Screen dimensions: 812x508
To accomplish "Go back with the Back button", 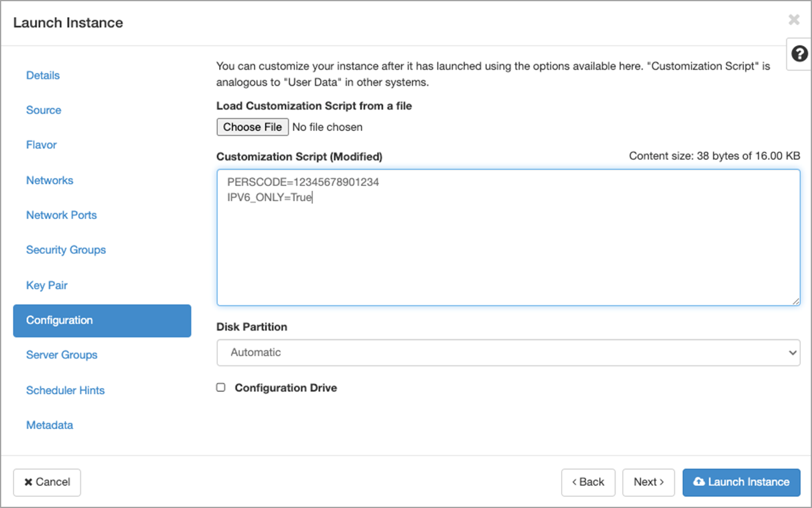I will pyautogui.click(x=587, y=482).
